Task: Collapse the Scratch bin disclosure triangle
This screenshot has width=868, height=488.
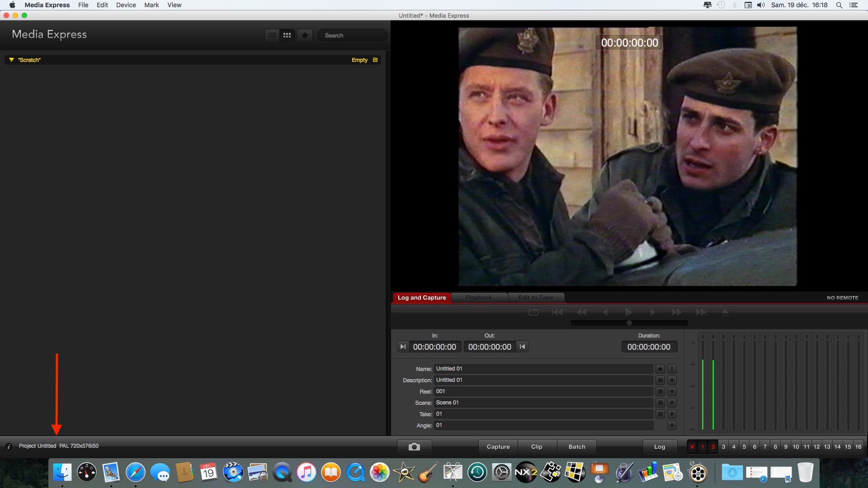Action: tap(11, 60)
